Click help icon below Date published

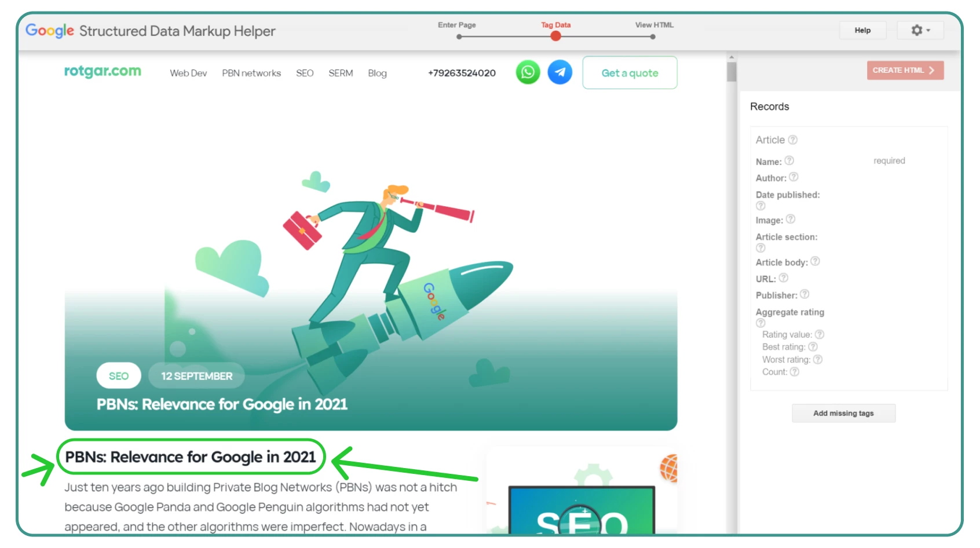[760, 206]
